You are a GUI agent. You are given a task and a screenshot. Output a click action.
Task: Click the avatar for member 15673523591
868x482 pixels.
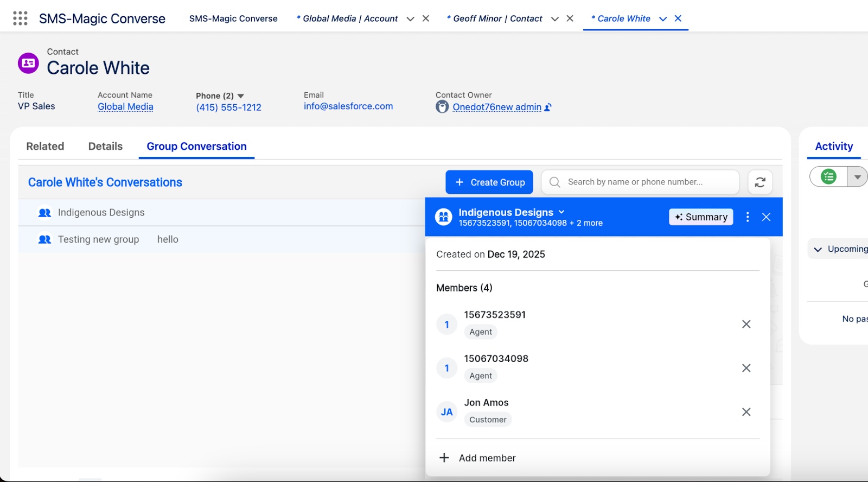pos(447,325)
